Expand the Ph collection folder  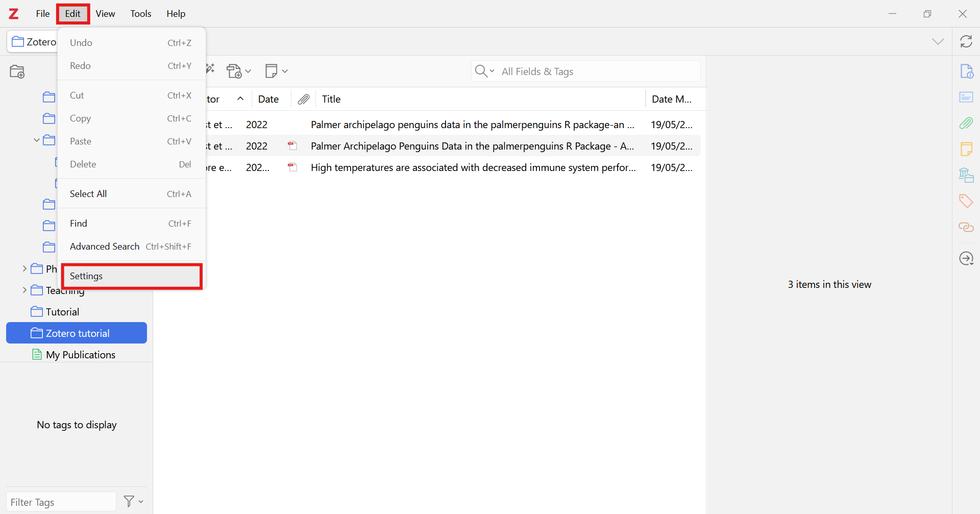tap(24, 268)
